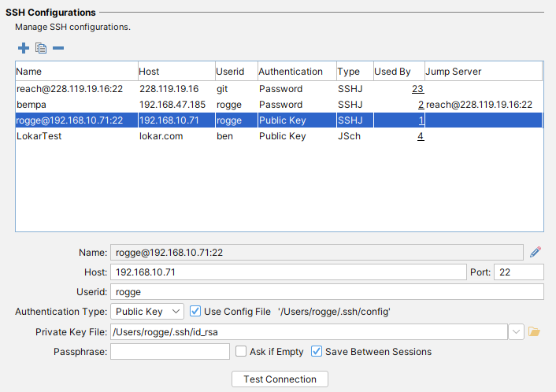Screen dimensions: 556x392
Task: Enable the Ask if Empty checkbox
Action: point(241,352)
